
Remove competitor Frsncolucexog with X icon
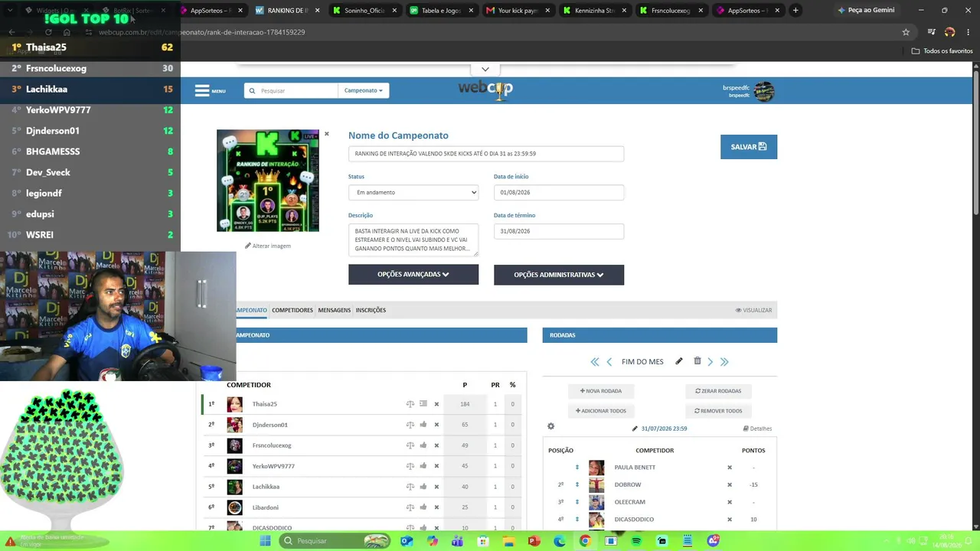click(436, 445)
